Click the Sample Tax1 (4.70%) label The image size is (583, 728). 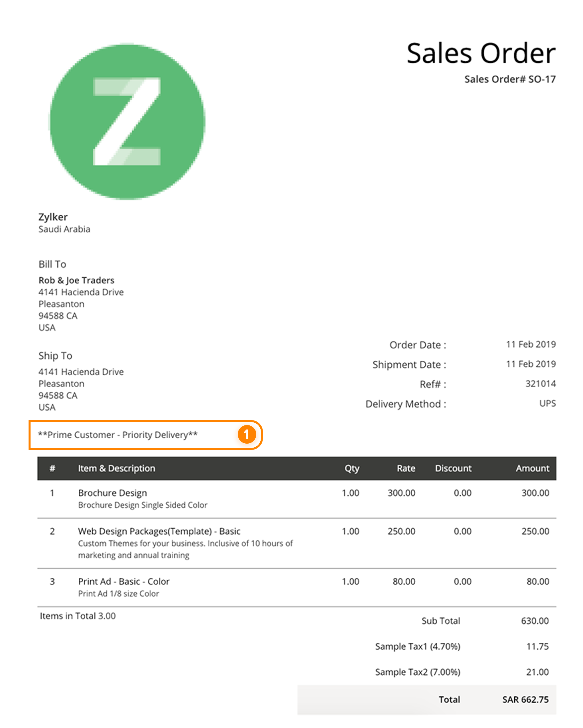click(x=417, y=646)
